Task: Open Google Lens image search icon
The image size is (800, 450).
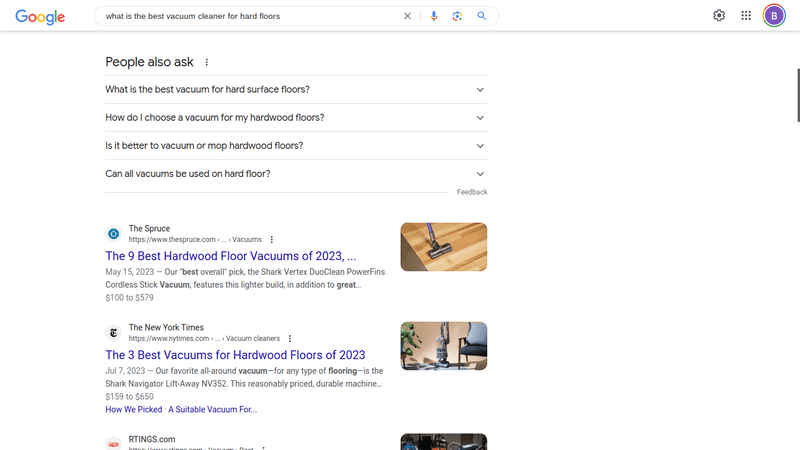Action: pos(457,16)
